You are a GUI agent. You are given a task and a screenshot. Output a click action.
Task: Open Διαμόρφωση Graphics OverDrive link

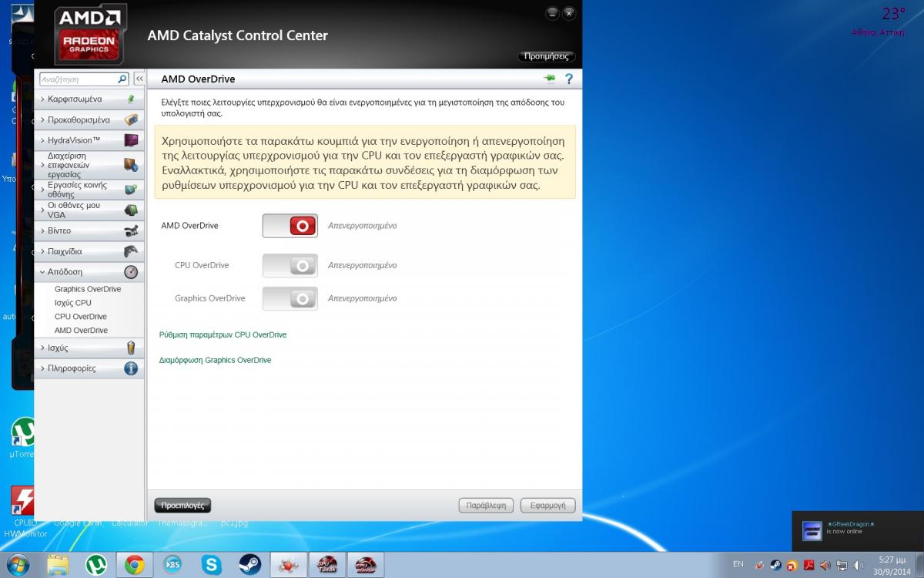pos(216,360)
